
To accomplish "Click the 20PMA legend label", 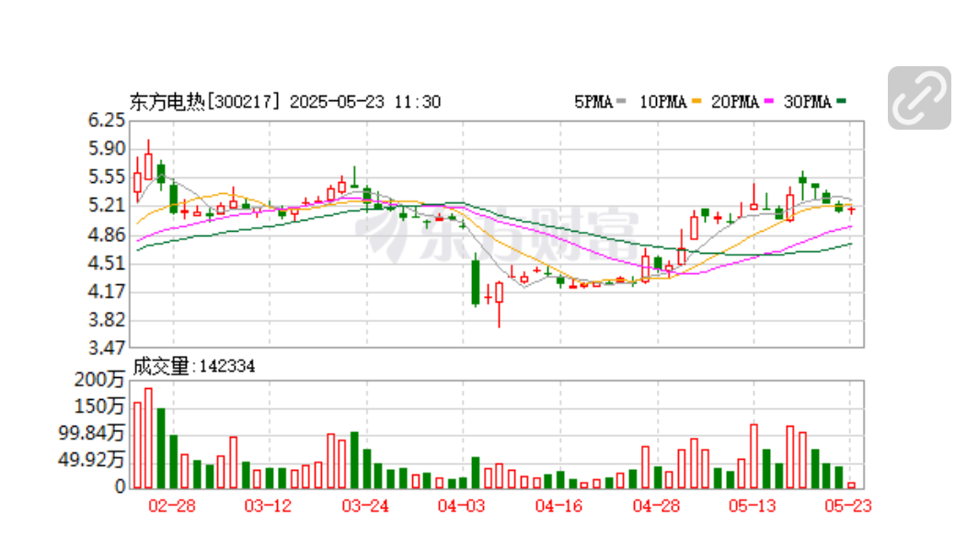I will click(734, 102).
